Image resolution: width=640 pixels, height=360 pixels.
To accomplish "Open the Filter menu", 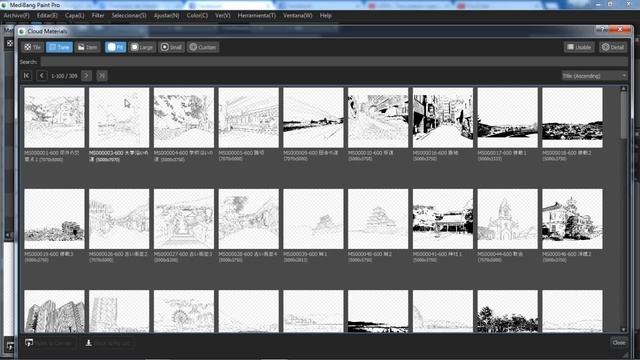I will click(x=98, y=16).
